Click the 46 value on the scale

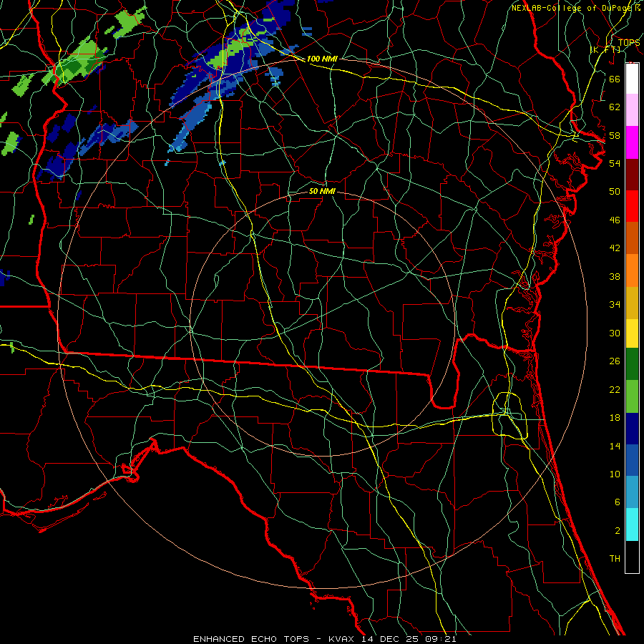click(x=615, y=220)
